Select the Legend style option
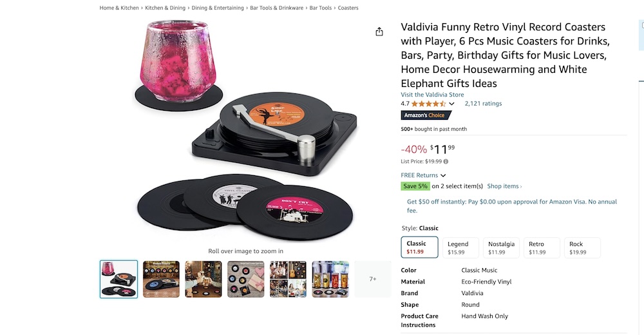 click(x=460, y=248)
